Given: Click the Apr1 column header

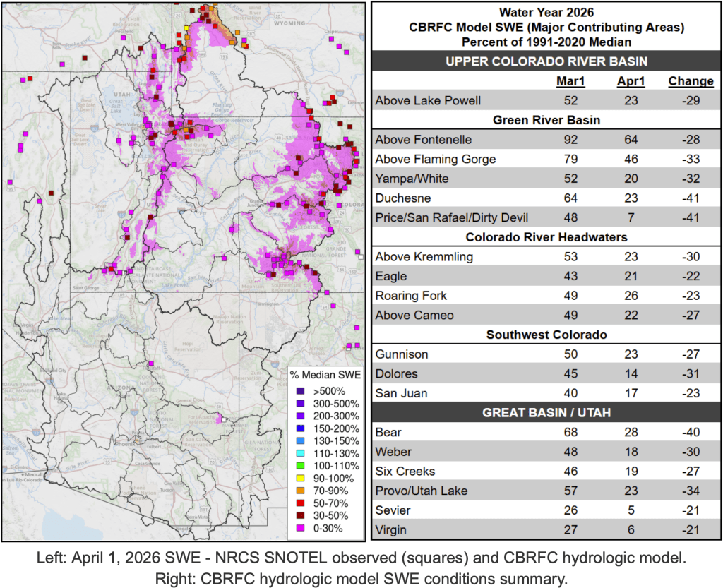Looking at the screenshot, I should pyautogui.click(x=627, y=81).
